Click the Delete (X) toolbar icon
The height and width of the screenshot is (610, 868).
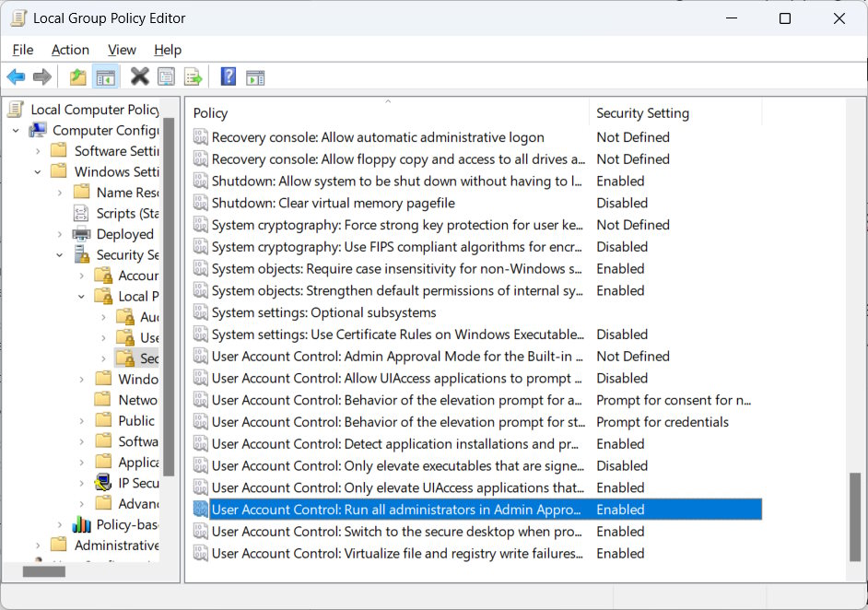tap(139, 76)
